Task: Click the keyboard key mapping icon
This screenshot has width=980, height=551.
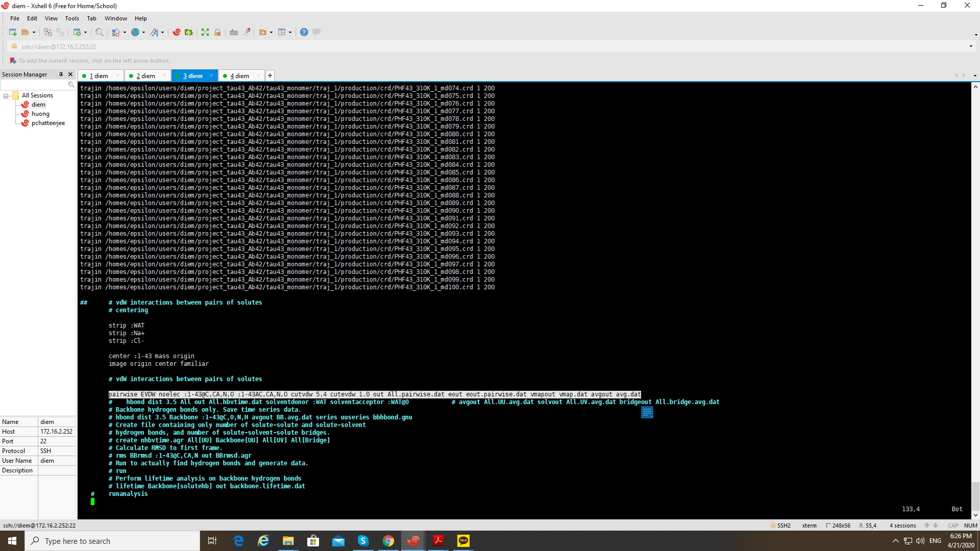Action: coord(234,32)
